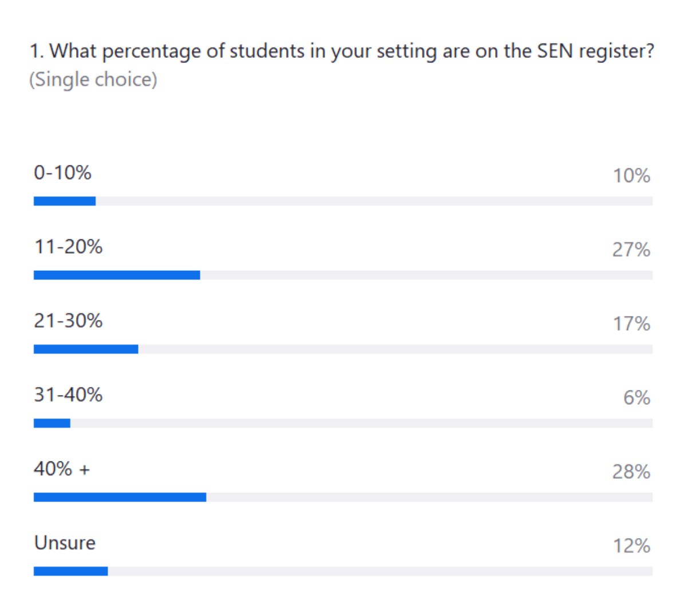Click the blue bar under 21-30%
Viewport: 687px width, 616px height.
pos(86,349)
